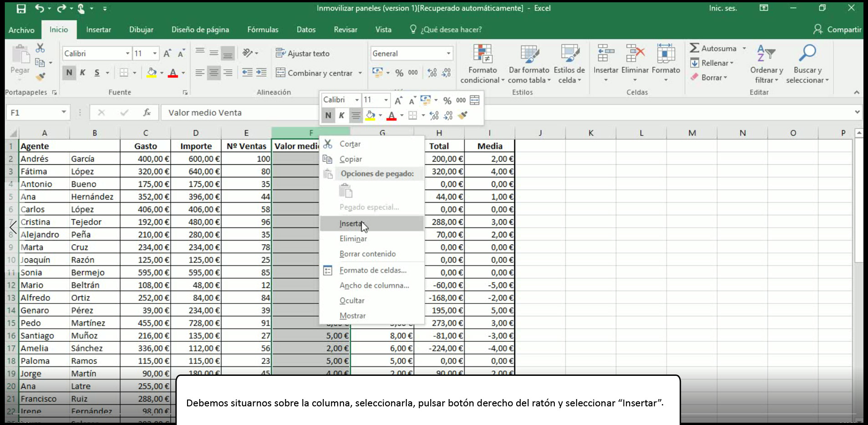This screenshot has width=868, height=425.
Task: Expand the Combinar y centrar dropdown arrow
Action: [x=360, y=73]
